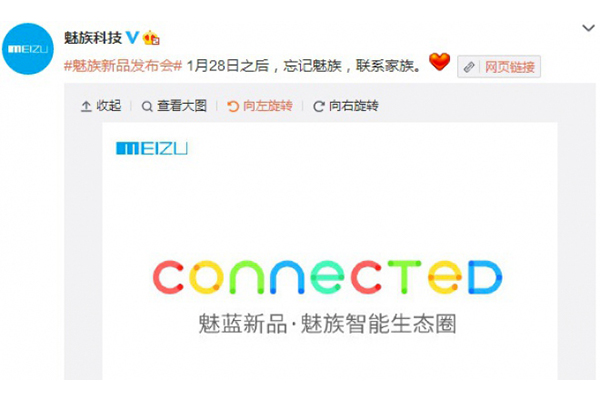
Task: Click the upward arrow collapse icon
Action: coord(86,106)
